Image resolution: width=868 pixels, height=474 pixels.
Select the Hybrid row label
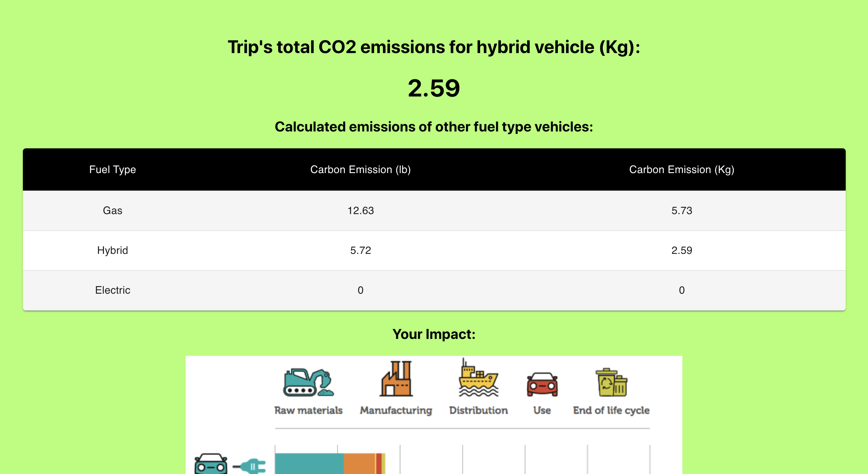coord(112,251)
